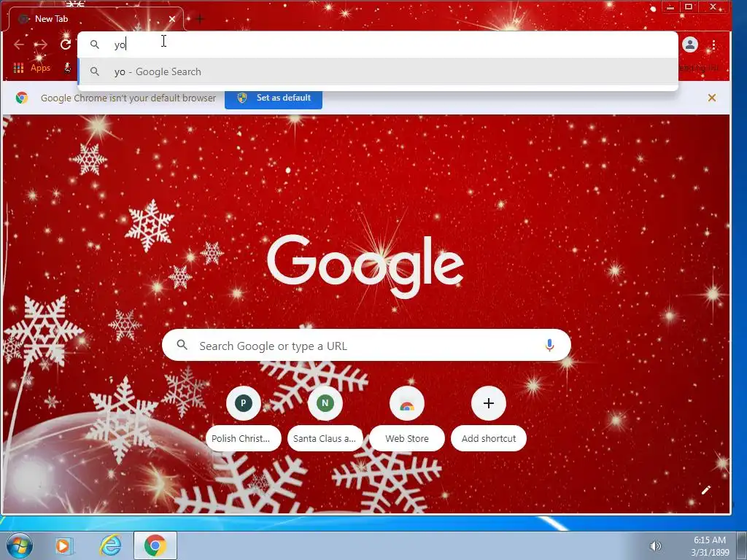
Task: Click the browser forward arrow
Action: [x=41, y=44]
